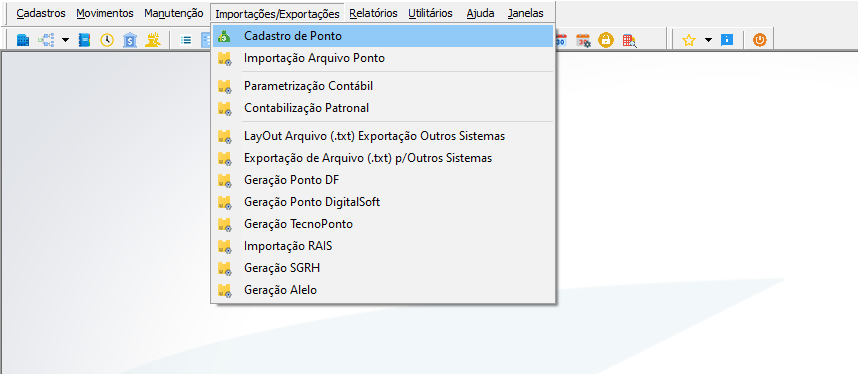Screen dimensions: 858x374
Task: Click the blue info speech bubble icon
Action: click(727, 40)
